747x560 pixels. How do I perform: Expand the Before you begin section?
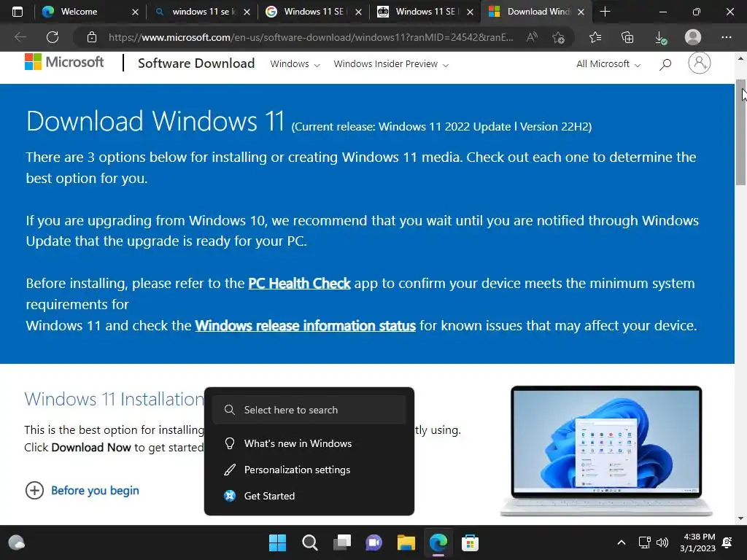tap(82, 490)
